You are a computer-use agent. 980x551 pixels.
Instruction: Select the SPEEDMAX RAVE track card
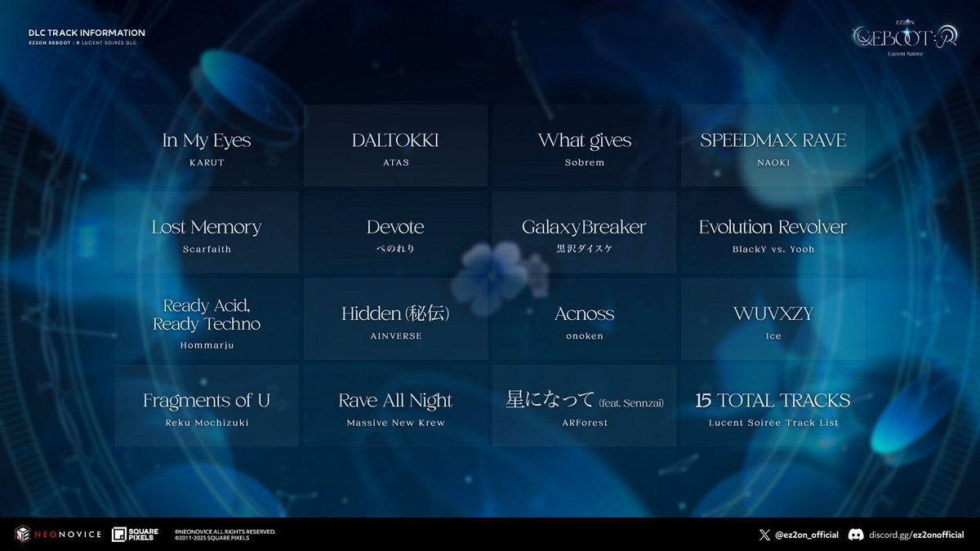[773, 145]
